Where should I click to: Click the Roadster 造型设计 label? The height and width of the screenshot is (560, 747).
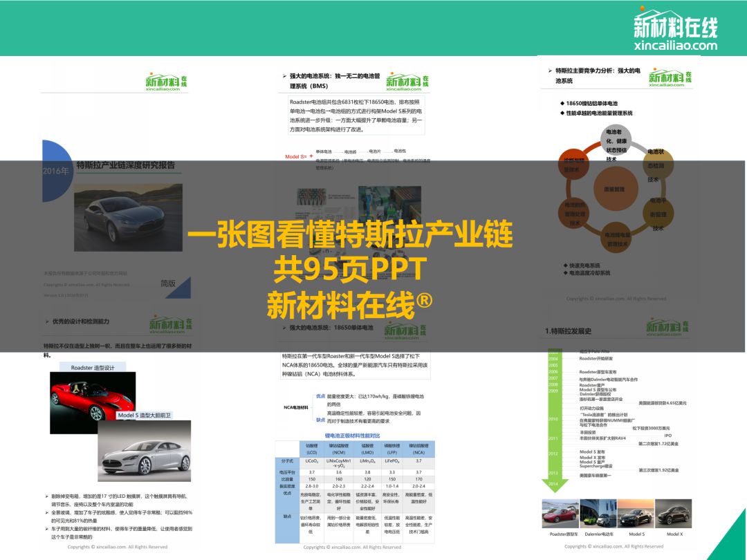click(93, 368)
